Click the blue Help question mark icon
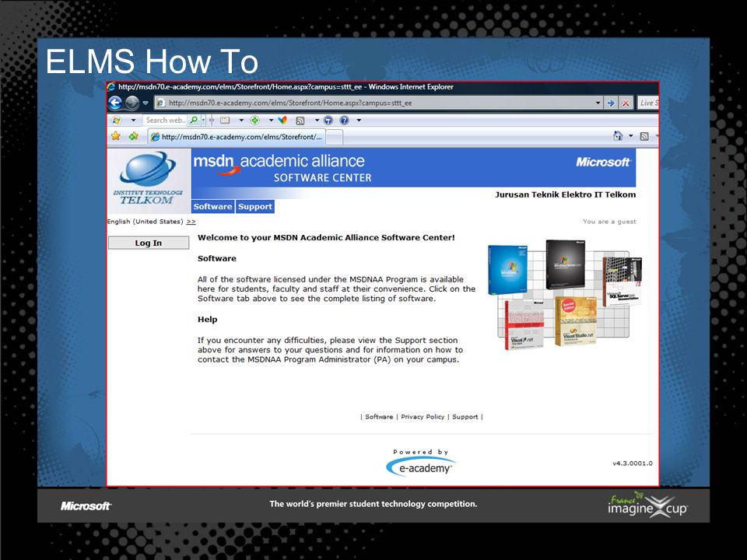The image size is (747, 560). 345,121
